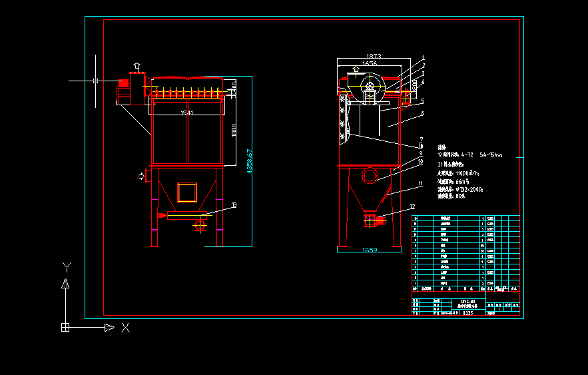
Task: Select callout number 2
Action: coord(424,66)
